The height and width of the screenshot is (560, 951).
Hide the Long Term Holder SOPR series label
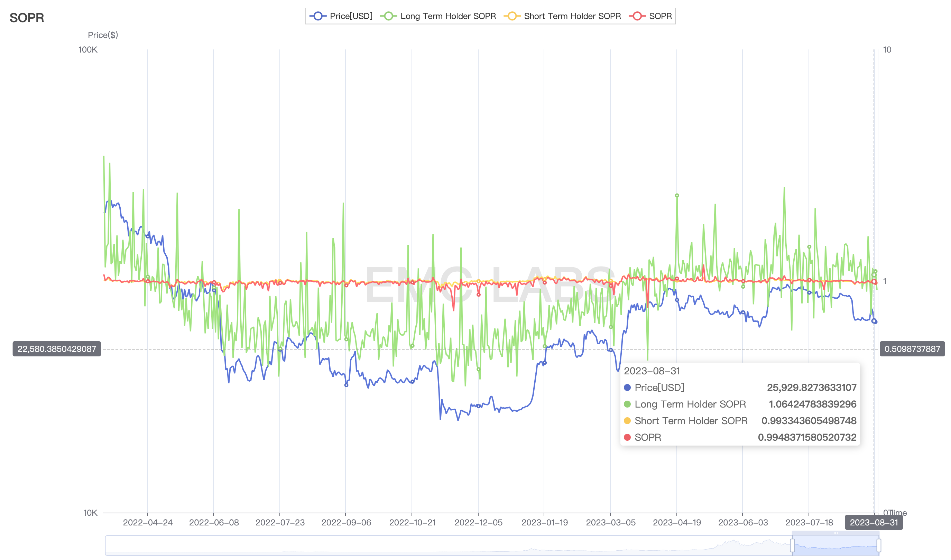[x=448, y=16]
